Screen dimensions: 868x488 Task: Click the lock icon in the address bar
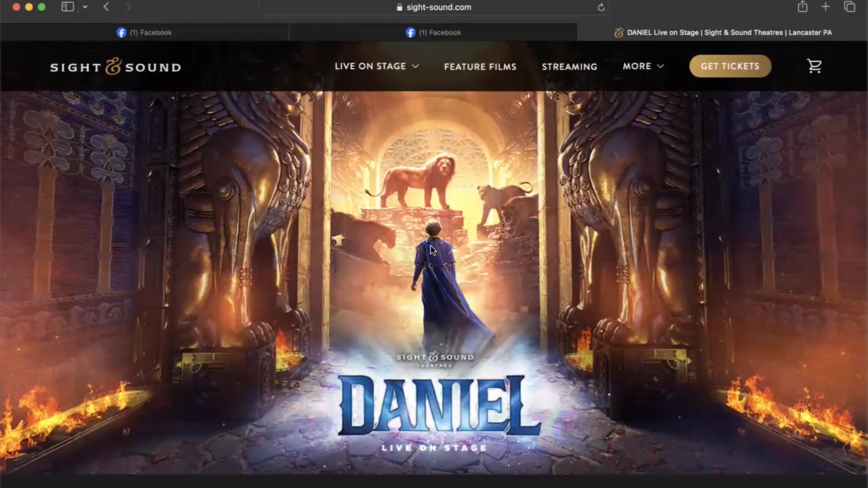click(x=399, y=7)
